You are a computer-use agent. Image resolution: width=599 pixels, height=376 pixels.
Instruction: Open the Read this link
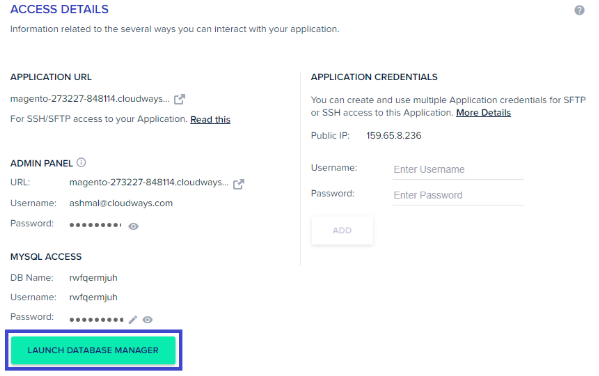[210, 120]
